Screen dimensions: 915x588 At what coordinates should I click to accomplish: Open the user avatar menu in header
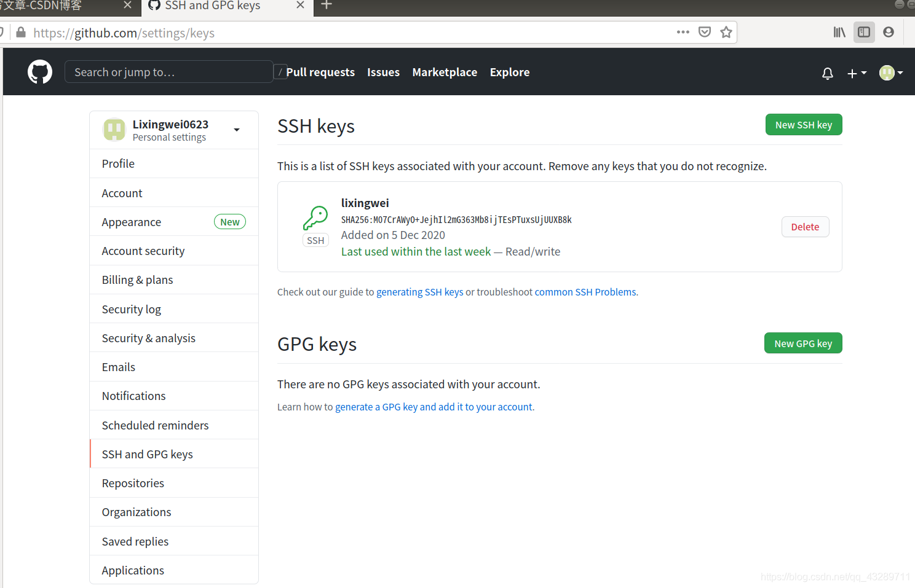click(x=891, y=73)
